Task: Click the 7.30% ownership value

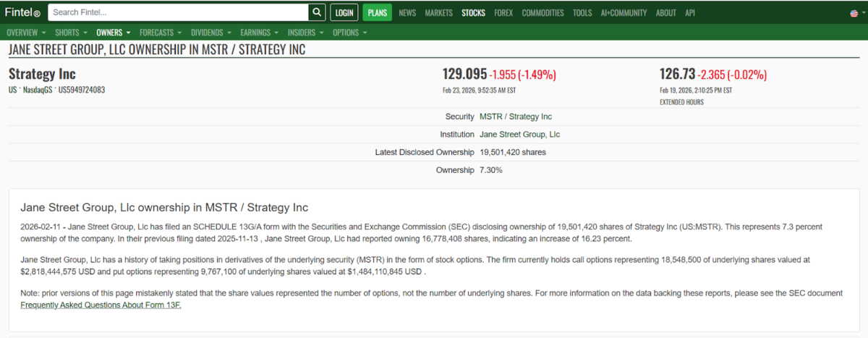Action: [491, 170]
